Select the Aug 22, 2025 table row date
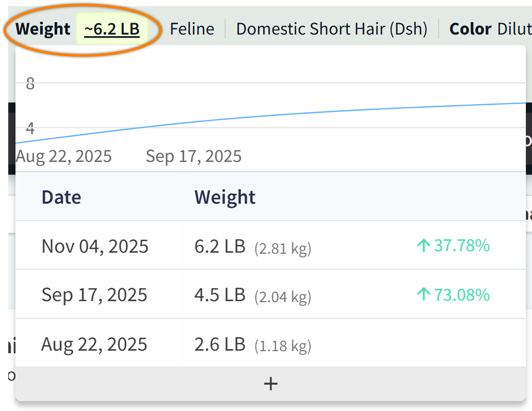 94,344
